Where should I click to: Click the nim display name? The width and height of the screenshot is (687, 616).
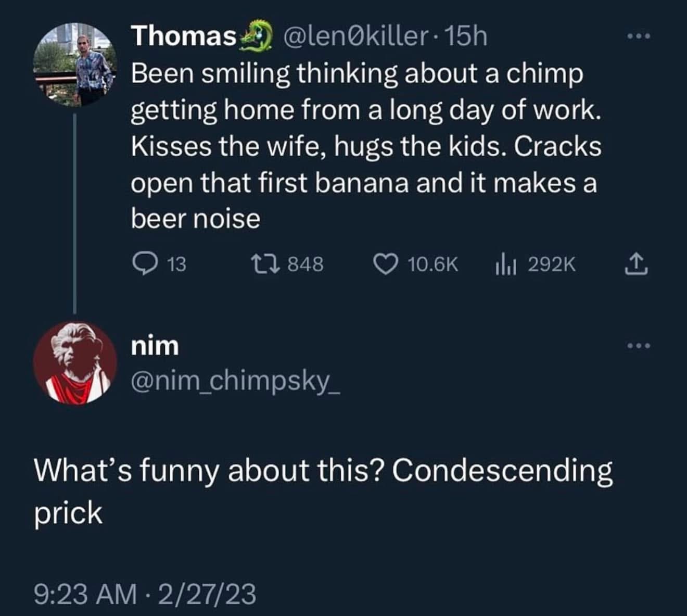[155, 346]
